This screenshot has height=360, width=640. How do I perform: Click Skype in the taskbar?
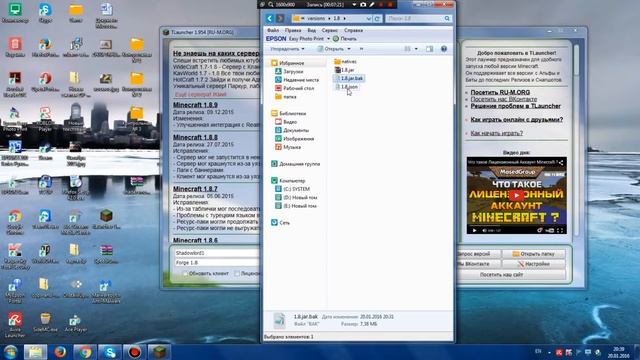click(110, 352)
